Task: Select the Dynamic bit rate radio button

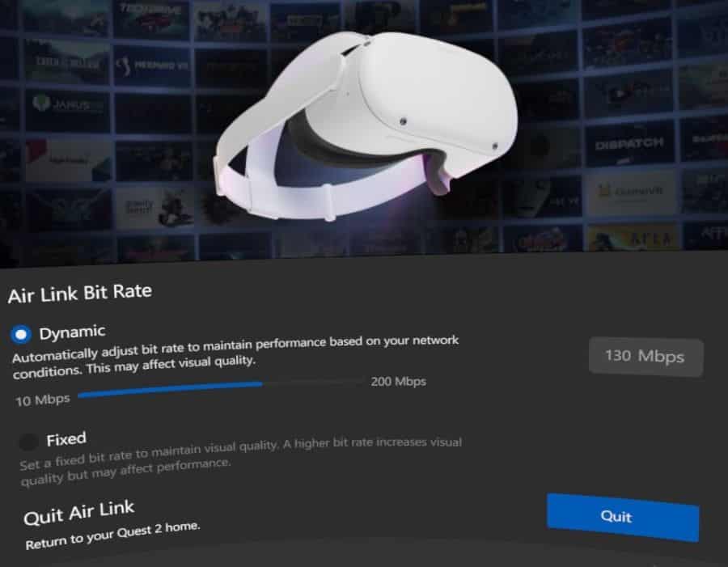Action: 21,334
